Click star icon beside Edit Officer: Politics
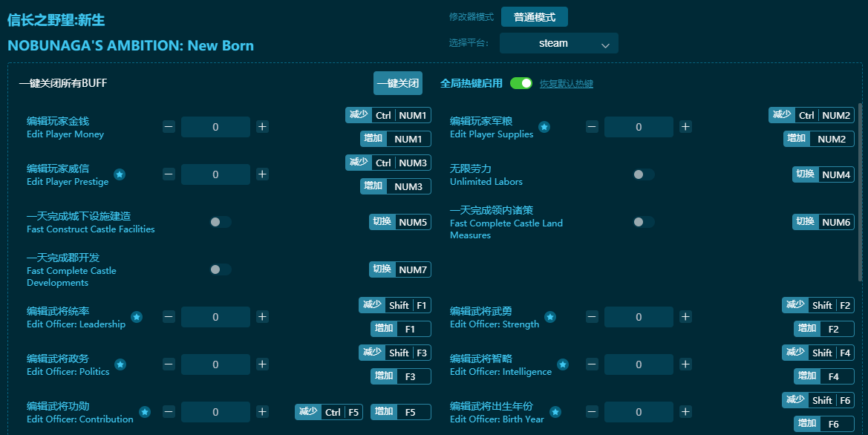Screen dimensions: 868x435 coord(120,364)
